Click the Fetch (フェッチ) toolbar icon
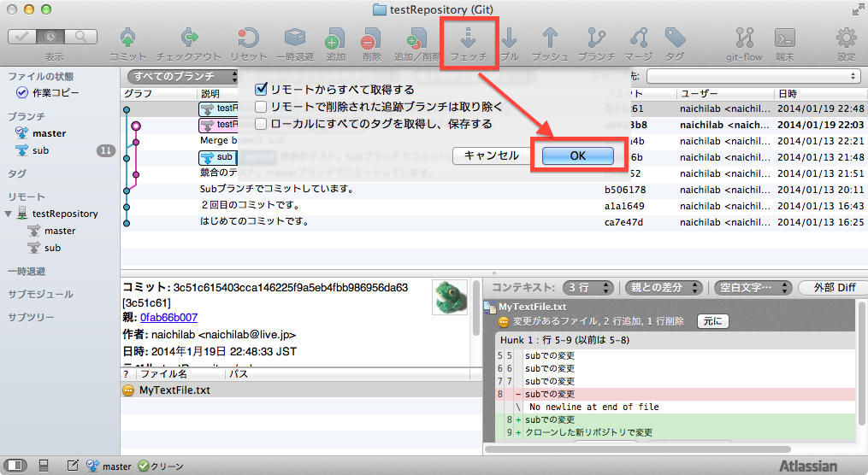 469,38
